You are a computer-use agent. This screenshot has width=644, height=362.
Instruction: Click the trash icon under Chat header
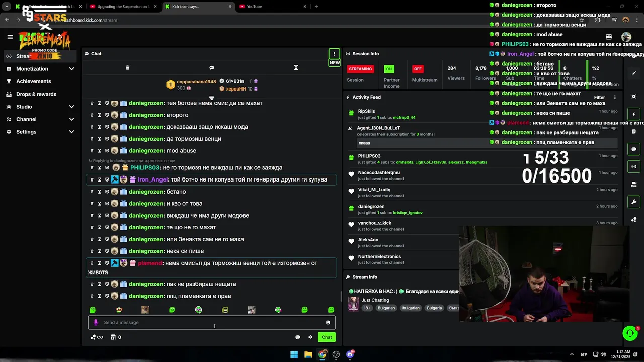tap(127, 68)
